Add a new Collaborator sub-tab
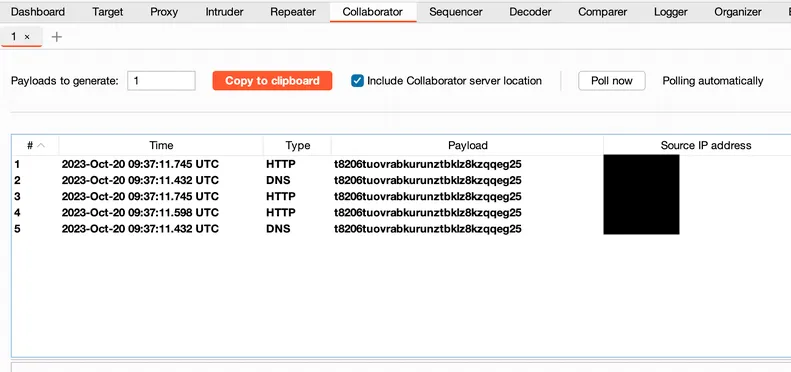Screen dimensions: 791x372 coord(57,37)
